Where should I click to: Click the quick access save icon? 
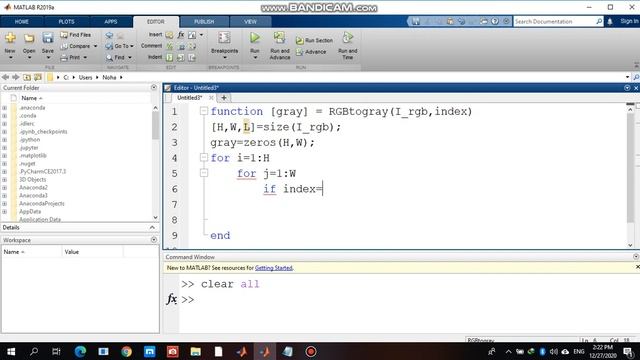(x=416, y=21)
